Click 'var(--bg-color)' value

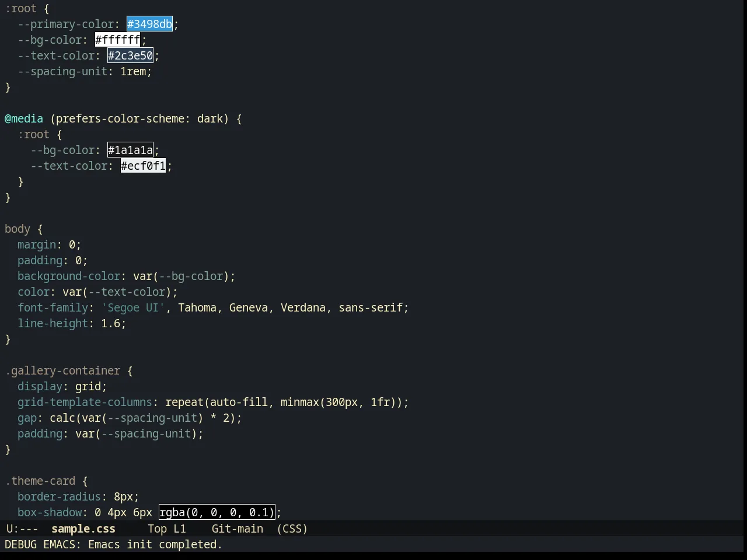point(181,276)
